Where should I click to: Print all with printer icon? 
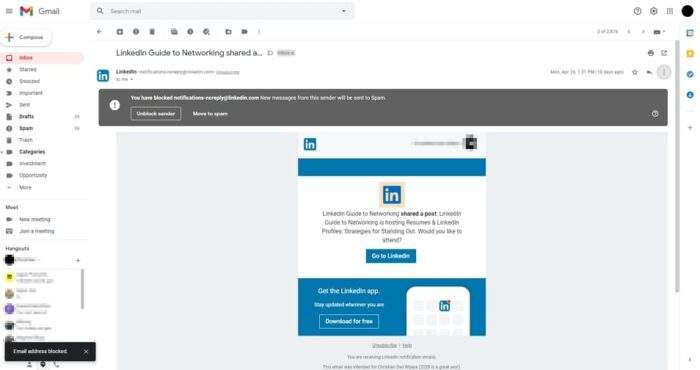pyautogui.click(x=650, y=53)
